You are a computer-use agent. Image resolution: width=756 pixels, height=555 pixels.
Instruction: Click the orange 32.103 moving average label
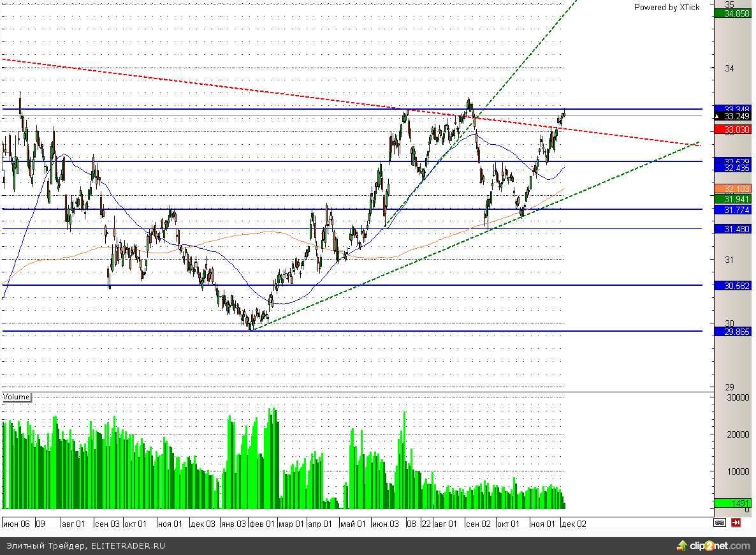point(732,189)
